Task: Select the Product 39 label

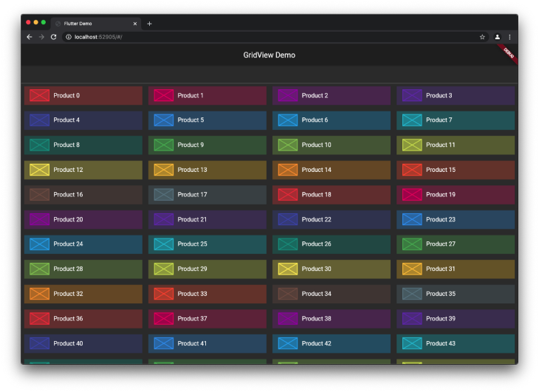Action: [441, 319]
